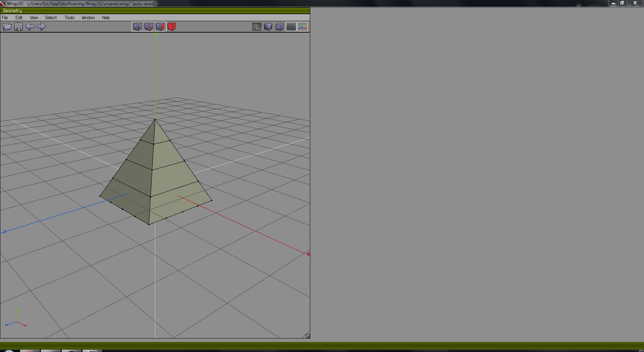Click the Geometry window resize grip

coord(308,336)
